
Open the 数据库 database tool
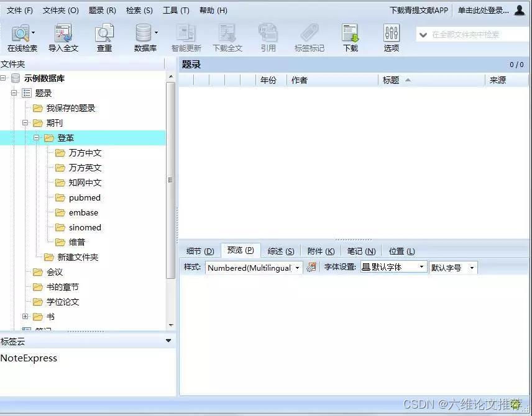tap(145, 38)
